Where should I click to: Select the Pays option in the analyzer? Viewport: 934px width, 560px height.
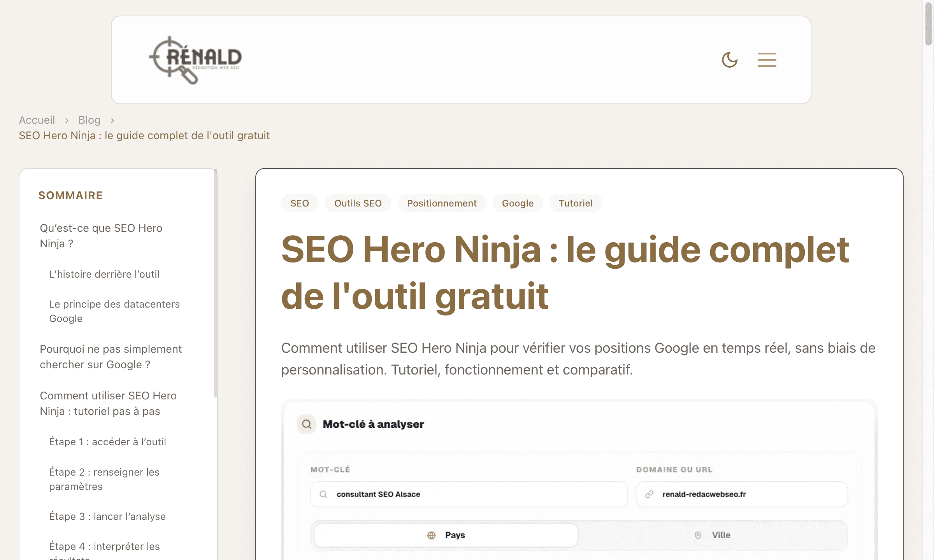446,535
